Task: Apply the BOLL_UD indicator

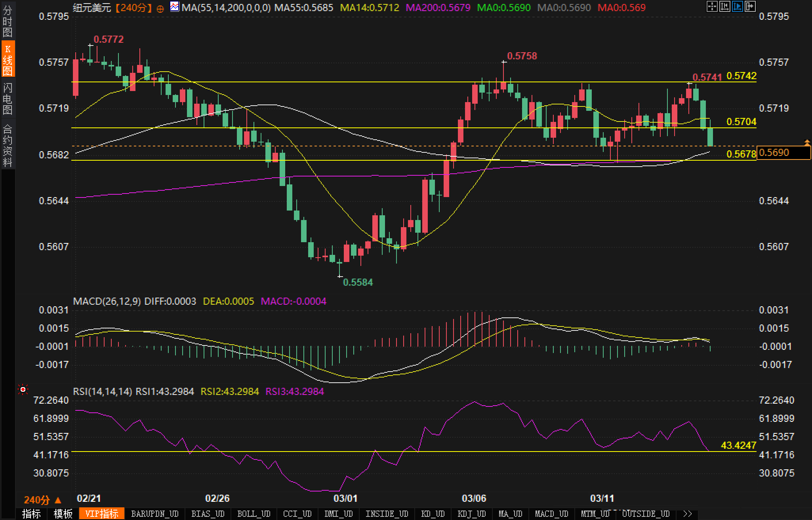Action: [254, 514]
